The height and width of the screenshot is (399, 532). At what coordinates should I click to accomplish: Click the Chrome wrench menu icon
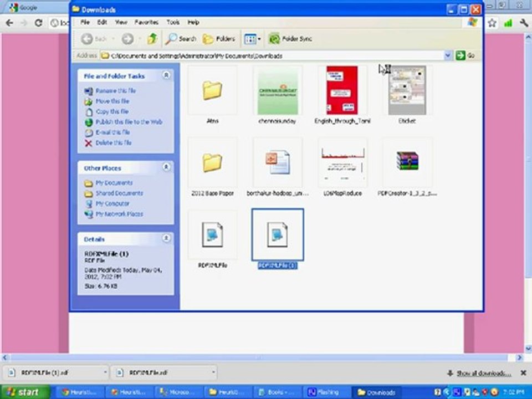coord(524,23)
